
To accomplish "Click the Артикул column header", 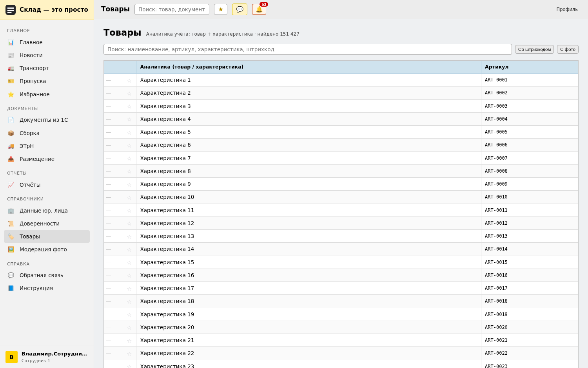I will point(530,67).
